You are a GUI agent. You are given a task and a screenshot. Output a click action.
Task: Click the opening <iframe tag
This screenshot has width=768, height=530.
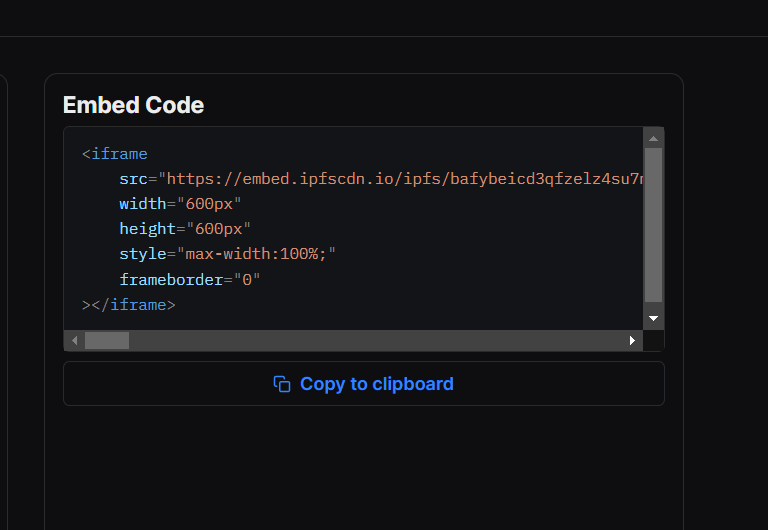coord(115,154)
